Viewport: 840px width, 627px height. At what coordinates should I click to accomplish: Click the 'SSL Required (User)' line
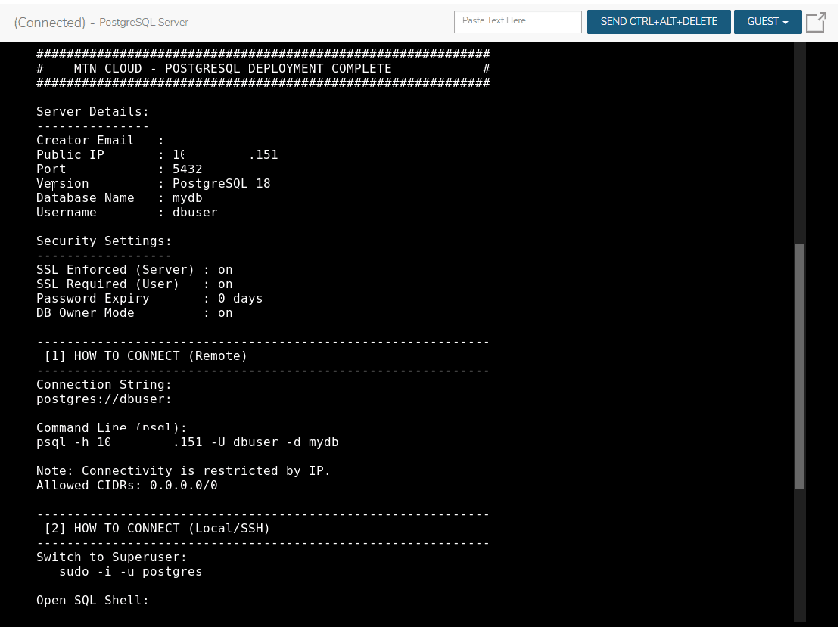135,284
